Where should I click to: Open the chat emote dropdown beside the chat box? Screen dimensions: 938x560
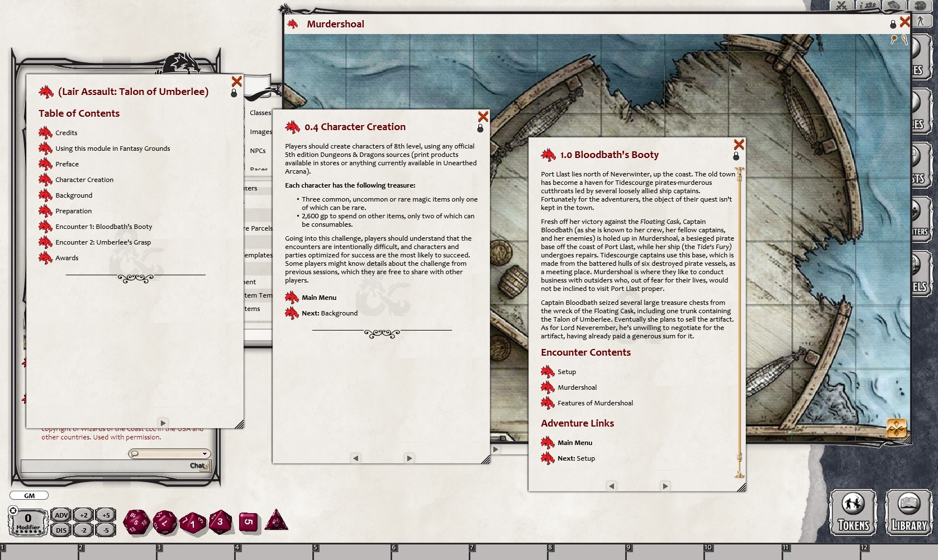point(169,453)
